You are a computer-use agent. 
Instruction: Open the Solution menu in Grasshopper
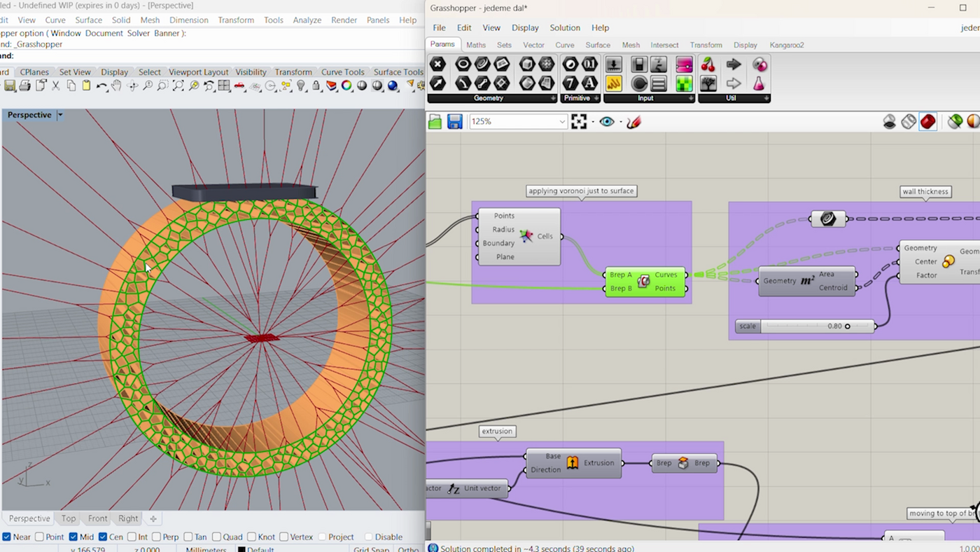click(564, 28)
